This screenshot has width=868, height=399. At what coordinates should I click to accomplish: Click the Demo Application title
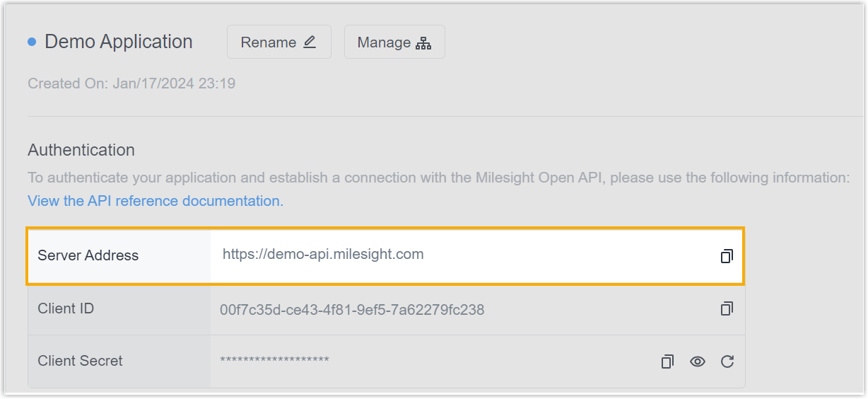[119, 42]
